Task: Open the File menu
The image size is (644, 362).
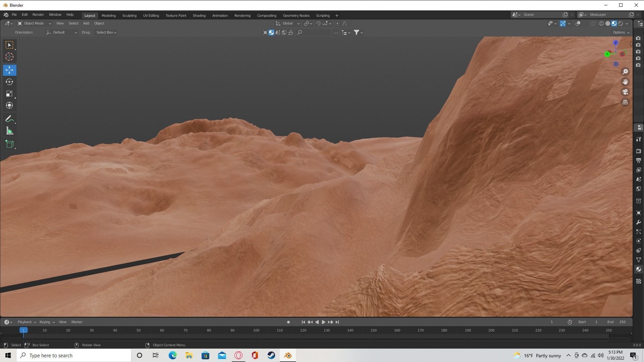Action: point(14,15)
